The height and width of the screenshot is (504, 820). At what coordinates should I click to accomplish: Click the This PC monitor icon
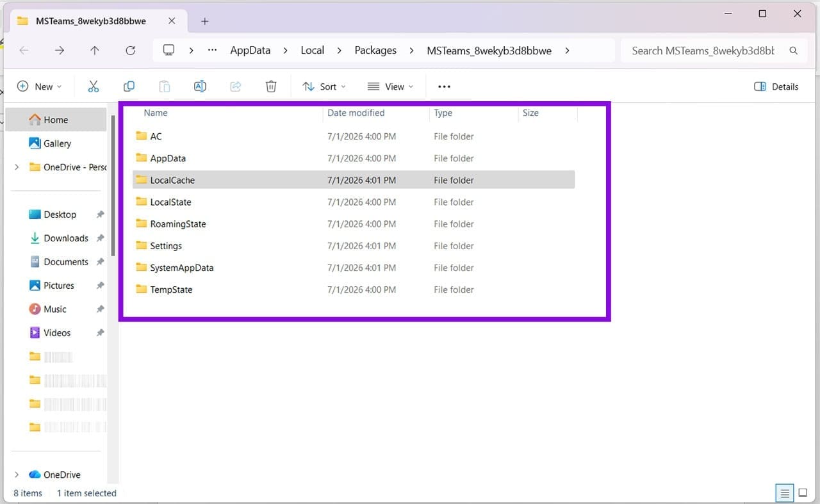168,50
